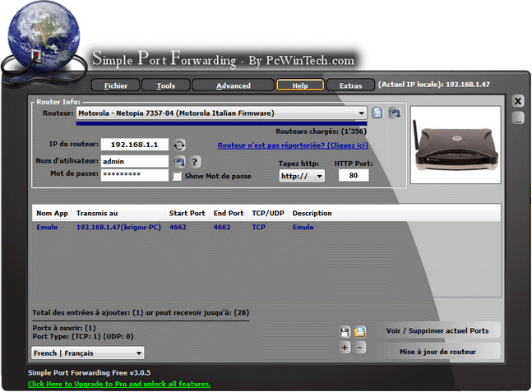This screenshot has height=392, width=532.
Task: Open the Advanced menu
Action: 233,85
